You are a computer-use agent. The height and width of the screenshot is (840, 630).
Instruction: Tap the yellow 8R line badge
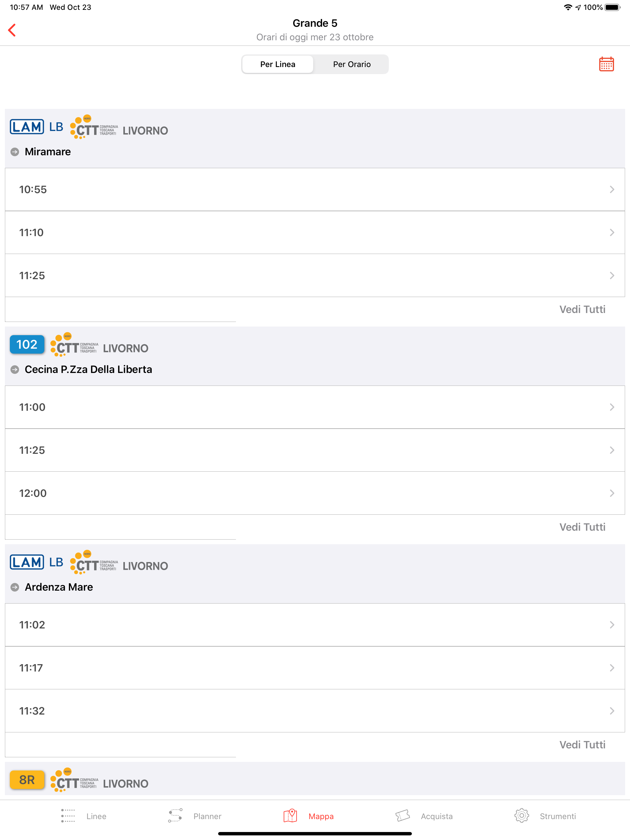coord(27,780)
